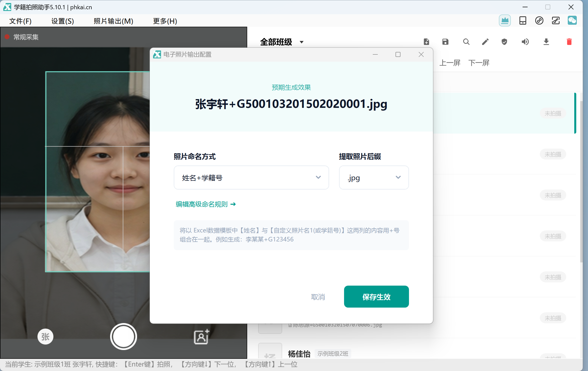Screen dimensions: 588x371
Task: Click the image link icon in the top bar
Action: 556,20
